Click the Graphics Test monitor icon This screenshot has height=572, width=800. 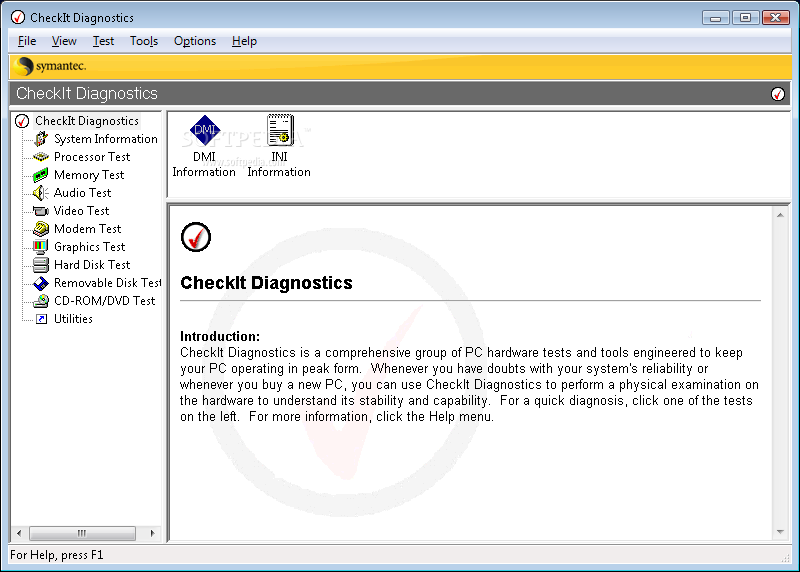(41, 247)
